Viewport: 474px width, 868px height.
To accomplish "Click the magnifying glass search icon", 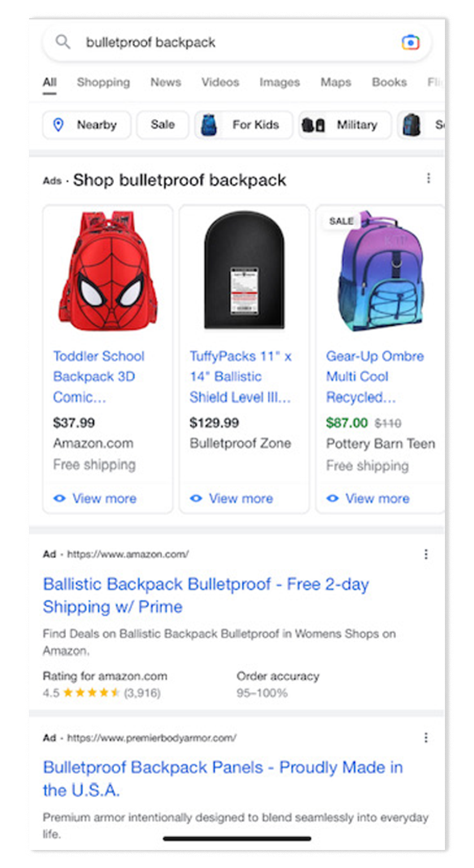I will click(62, 42).
